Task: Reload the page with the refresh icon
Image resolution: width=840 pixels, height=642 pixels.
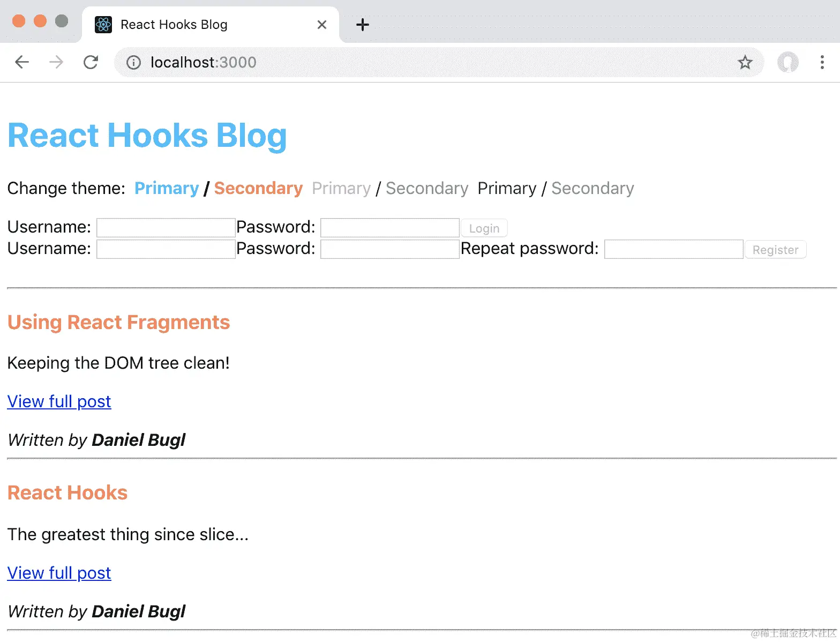Action: click(91, 62)
